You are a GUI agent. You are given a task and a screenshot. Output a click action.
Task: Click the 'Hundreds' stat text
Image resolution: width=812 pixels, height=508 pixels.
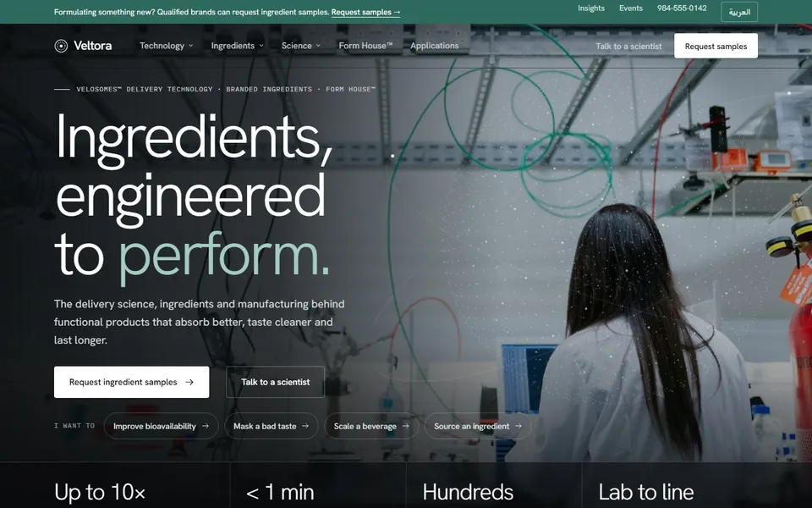468,493
